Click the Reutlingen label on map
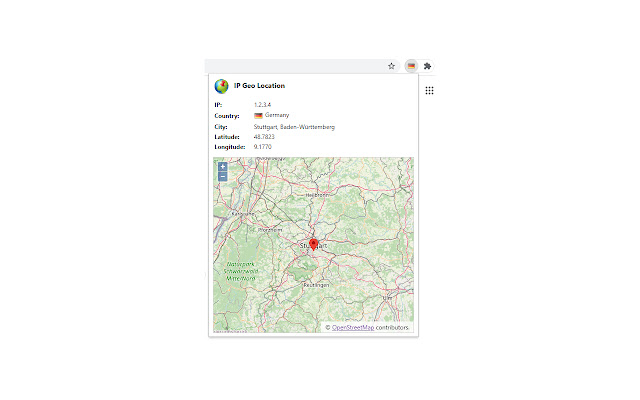Image resolution: width=640 pixels, height=400 pixels. pyautogui.click(x=316, y=285)
